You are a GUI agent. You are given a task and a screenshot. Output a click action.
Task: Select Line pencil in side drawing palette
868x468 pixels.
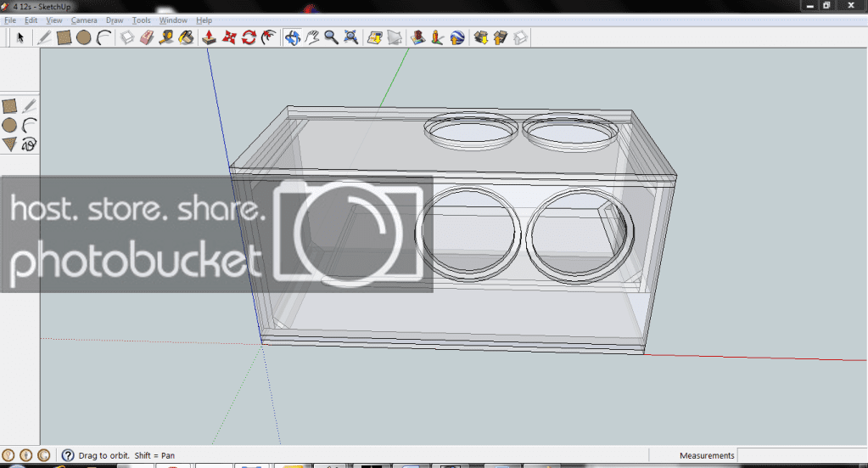30,106
